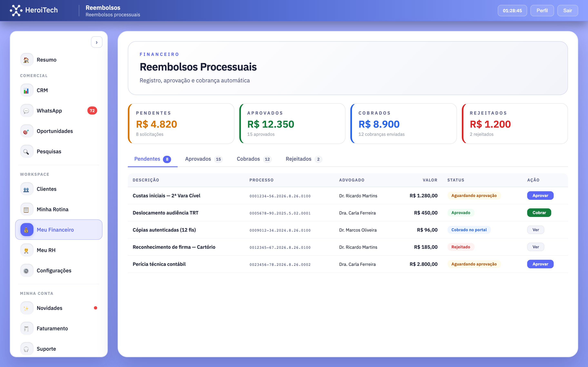588x367 pixels.
Task: Click Ver for Cópias autenticadas row
Action: coord(535,230)
